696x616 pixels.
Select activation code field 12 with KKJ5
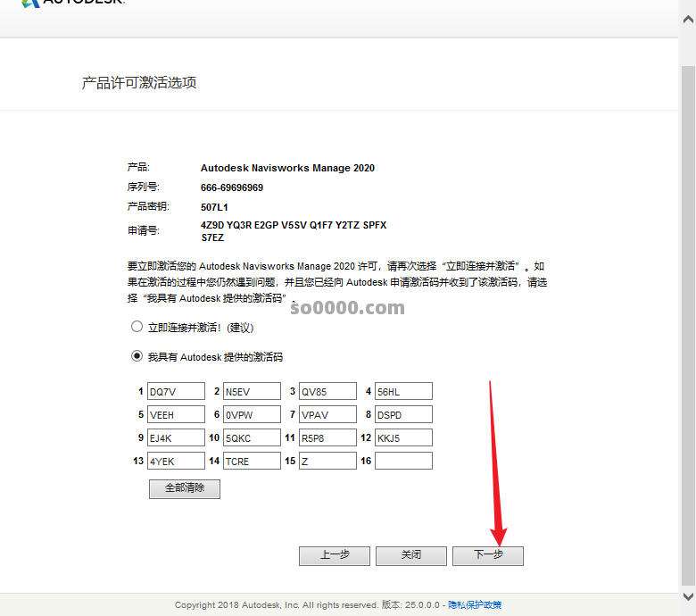pos(403,437)
